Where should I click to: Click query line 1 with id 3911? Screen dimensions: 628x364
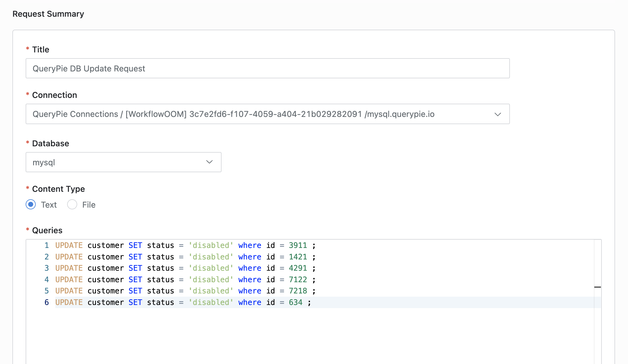(185, 245)
